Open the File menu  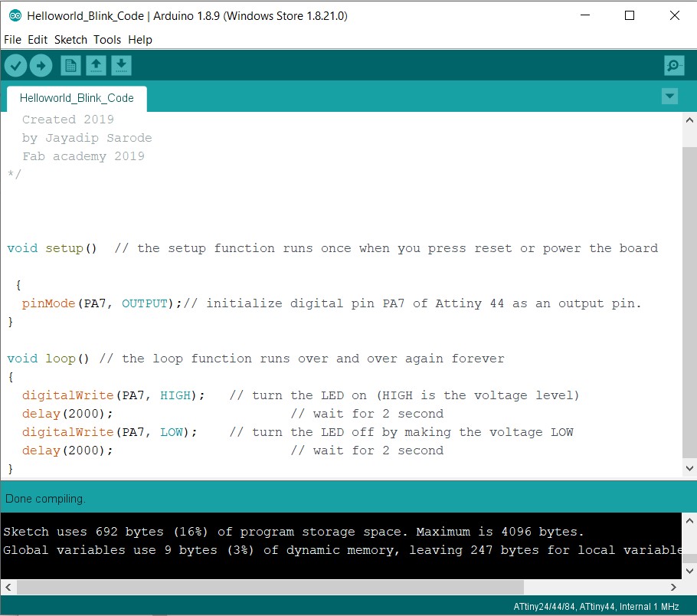pyautogui.click(x=12, y=40)
